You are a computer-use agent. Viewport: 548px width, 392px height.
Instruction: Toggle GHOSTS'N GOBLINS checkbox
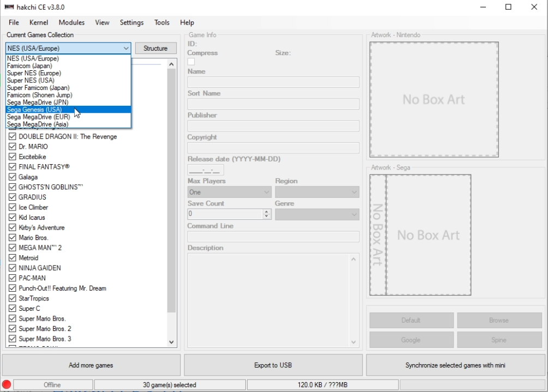click(x=13, y=187)
